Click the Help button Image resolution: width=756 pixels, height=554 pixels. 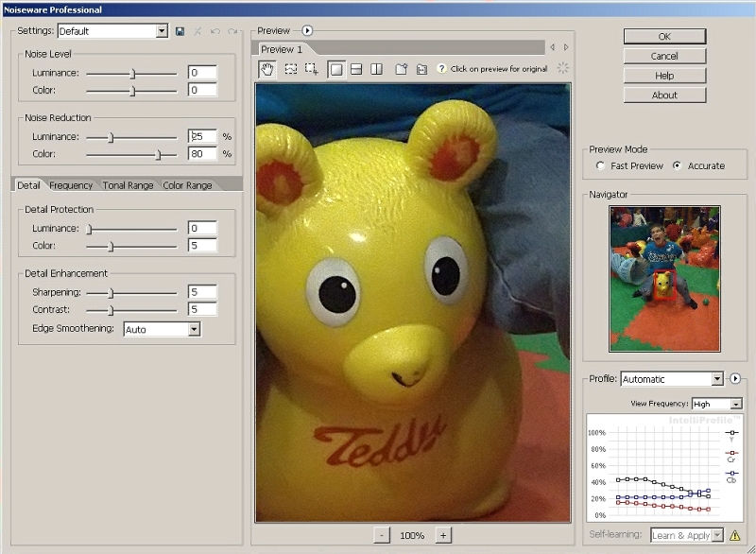click(x=664, y=76)
